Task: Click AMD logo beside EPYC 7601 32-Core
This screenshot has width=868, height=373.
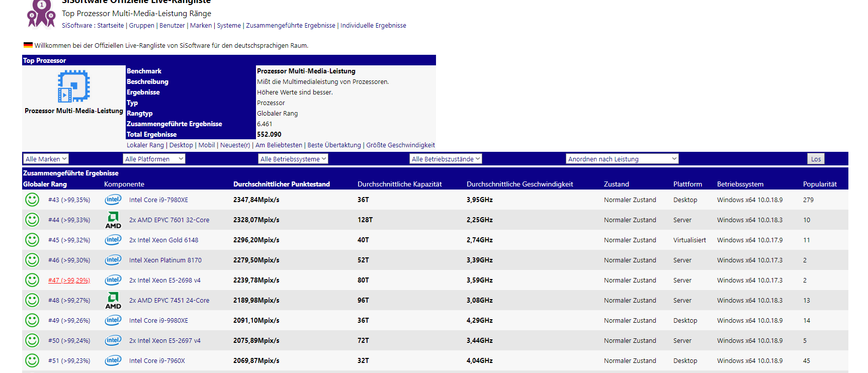Action: [113, 220]
